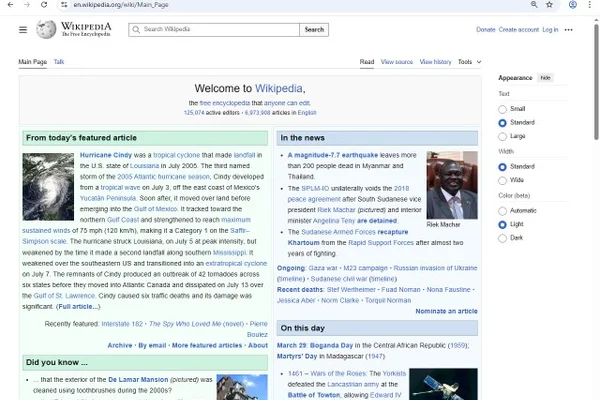
Task: Open the Chrome three-dot menu
Action: click(x=590, y=5)
